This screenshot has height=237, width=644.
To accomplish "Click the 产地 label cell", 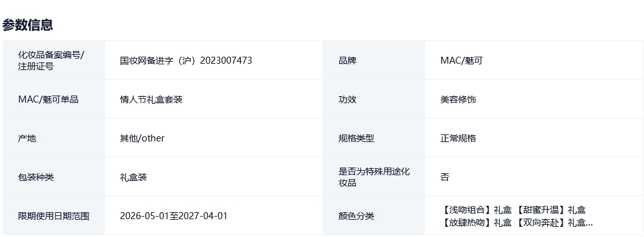I will [x=54, y=138].
